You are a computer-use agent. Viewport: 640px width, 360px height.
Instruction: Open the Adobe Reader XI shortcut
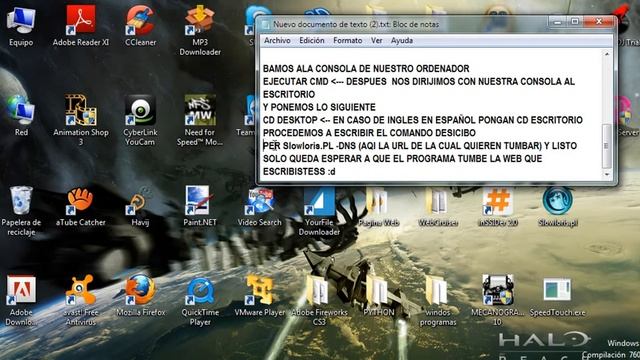coord(81,26)
